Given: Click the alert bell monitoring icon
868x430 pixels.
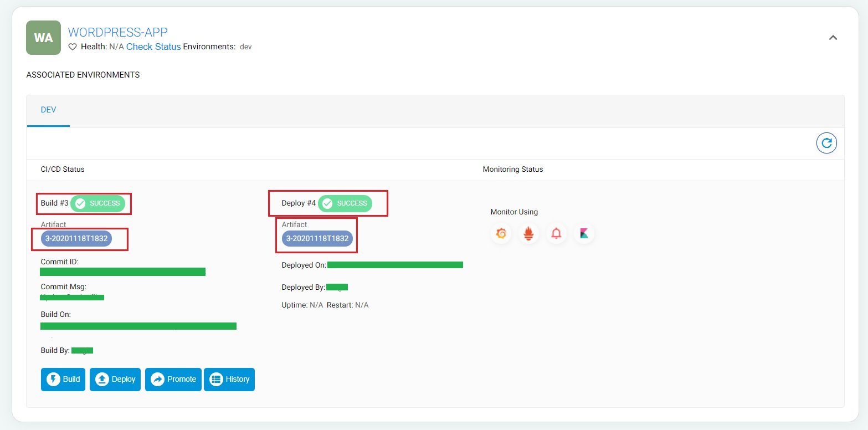Looking at the screenshot, I should [x=556, y=234].
